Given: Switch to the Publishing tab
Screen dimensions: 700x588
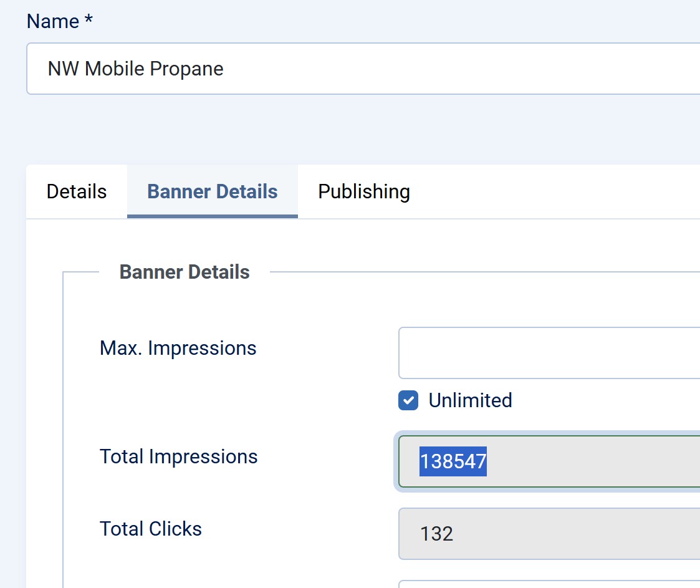Looking at the screenshot, I should [364, 191].
